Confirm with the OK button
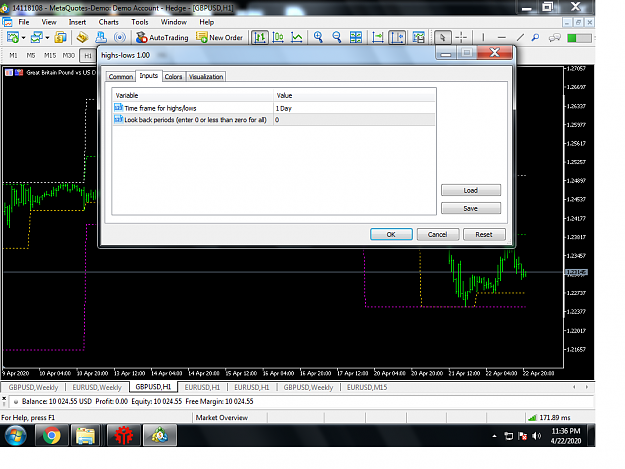 click(391, 234)
